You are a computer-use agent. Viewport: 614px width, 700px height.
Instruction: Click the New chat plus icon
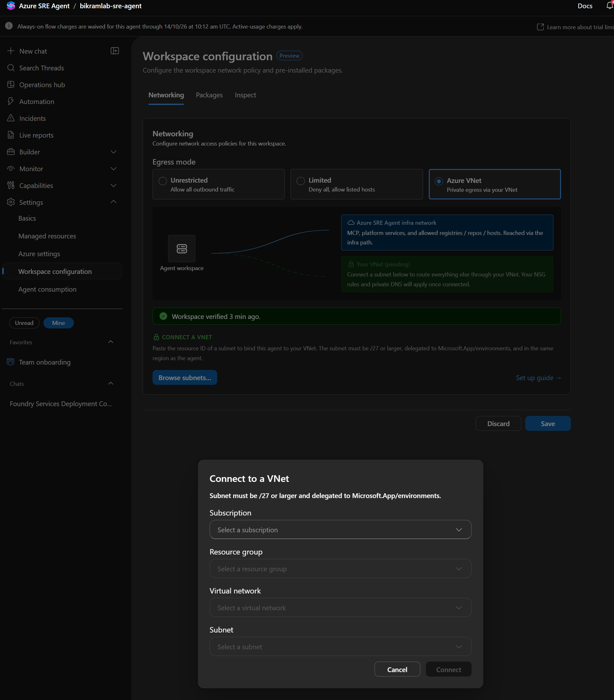pos(11,51)
